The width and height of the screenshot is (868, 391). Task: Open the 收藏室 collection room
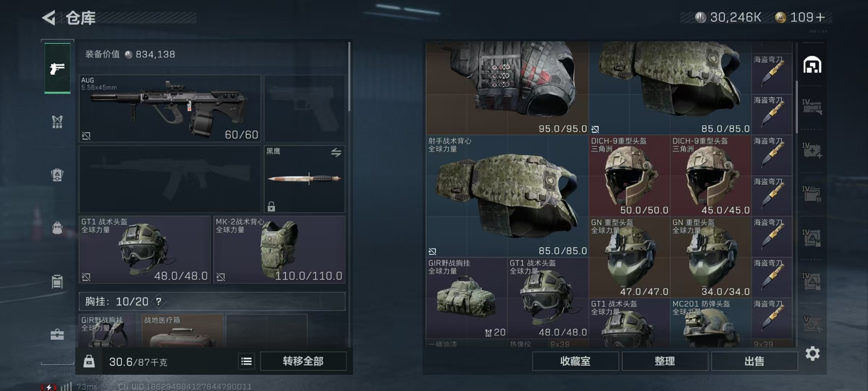click(x=576, y=361)
